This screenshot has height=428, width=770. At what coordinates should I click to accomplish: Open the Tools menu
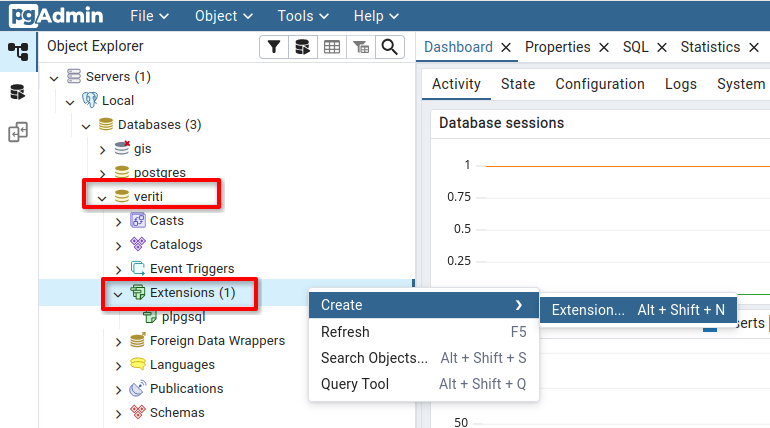(x=303, y=16)
